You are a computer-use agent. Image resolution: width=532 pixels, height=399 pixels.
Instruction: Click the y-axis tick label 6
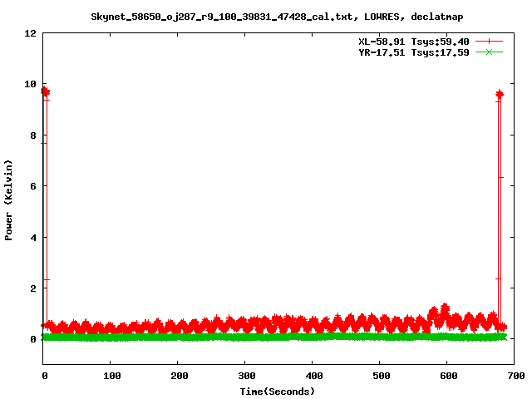(33, 186)
